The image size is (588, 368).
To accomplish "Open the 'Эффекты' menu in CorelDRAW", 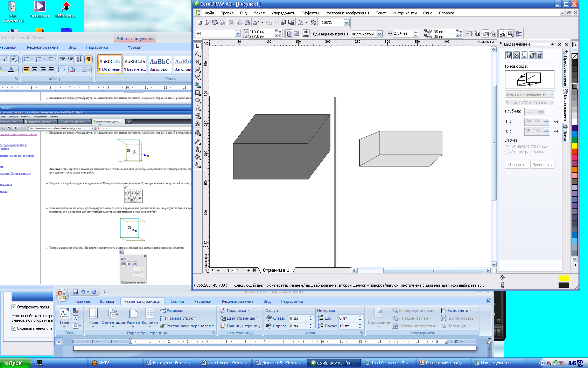I will [310, 13].
